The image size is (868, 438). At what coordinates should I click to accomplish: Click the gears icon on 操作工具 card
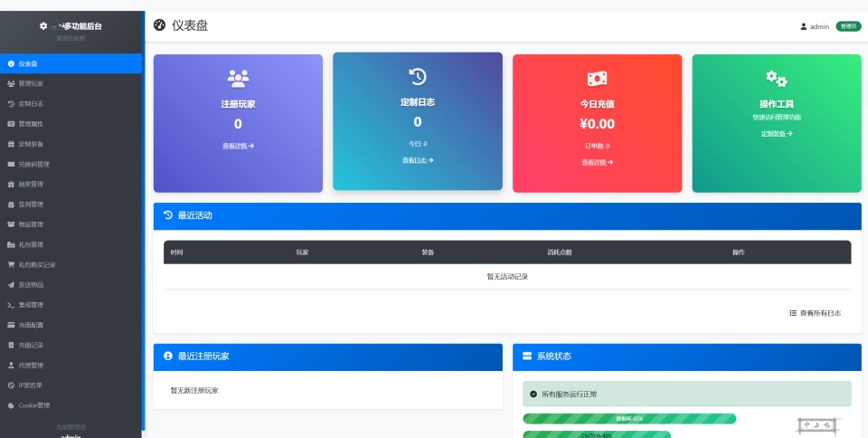coord(777,79)
